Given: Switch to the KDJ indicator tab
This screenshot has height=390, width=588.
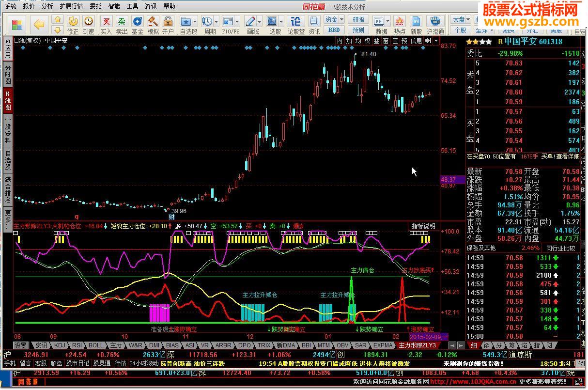Looking at the screenshot, I should [x=60, y=345].
